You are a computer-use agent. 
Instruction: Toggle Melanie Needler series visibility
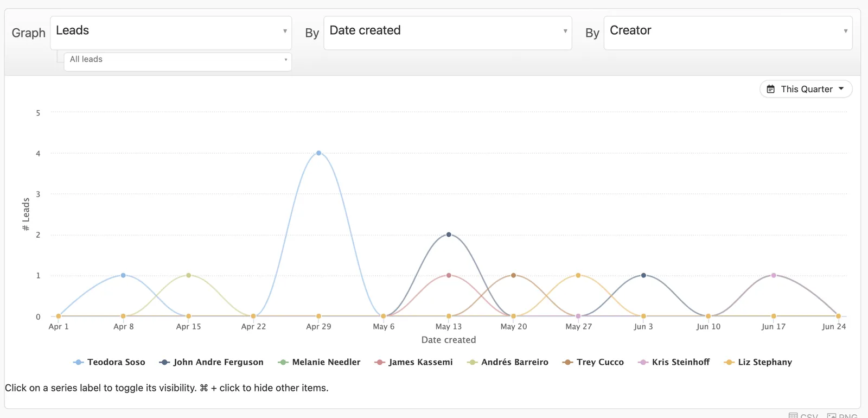pos(319,362)
